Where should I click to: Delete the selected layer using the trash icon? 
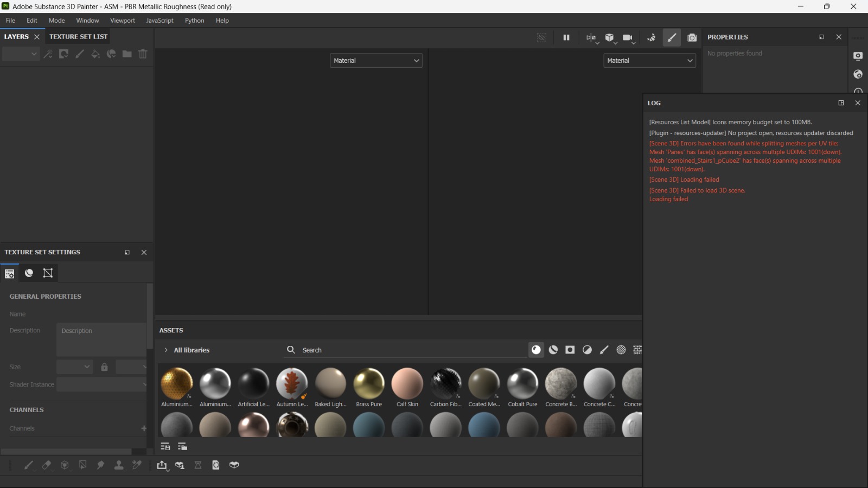coord(142,54)
